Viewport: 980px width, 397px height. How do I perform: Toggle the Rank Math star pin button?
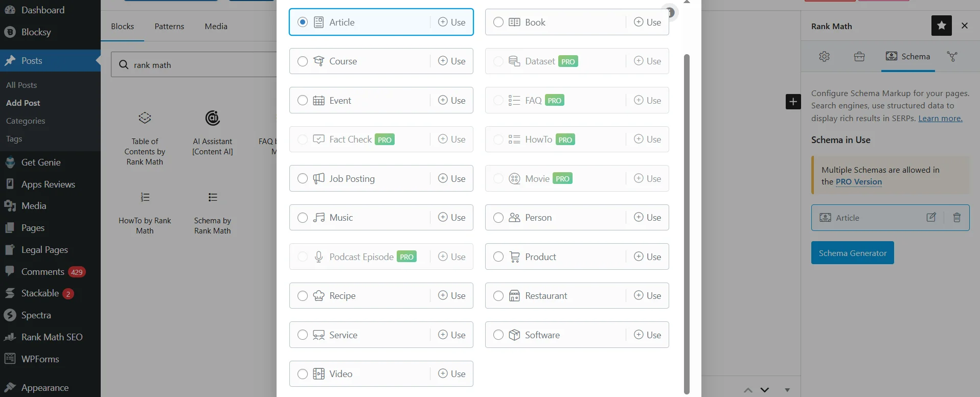(x=942, y=26)
